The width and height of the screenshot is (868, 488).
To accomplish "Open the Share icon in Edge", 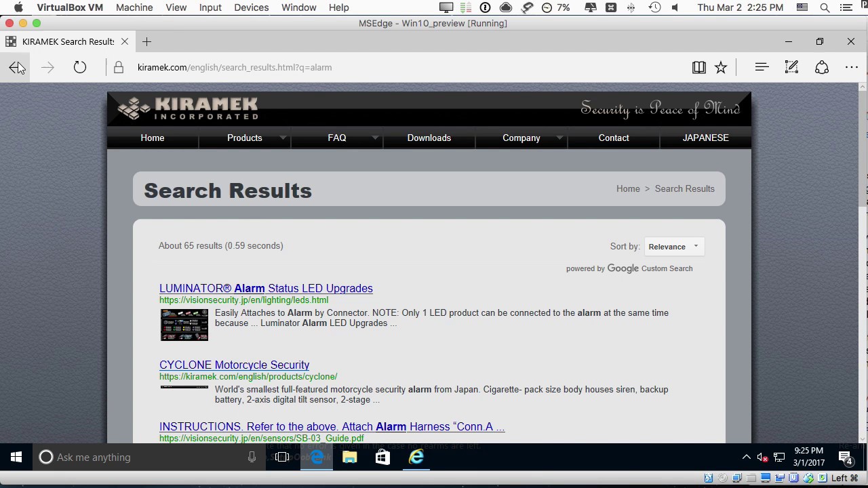I will click(x=822, y=67).
